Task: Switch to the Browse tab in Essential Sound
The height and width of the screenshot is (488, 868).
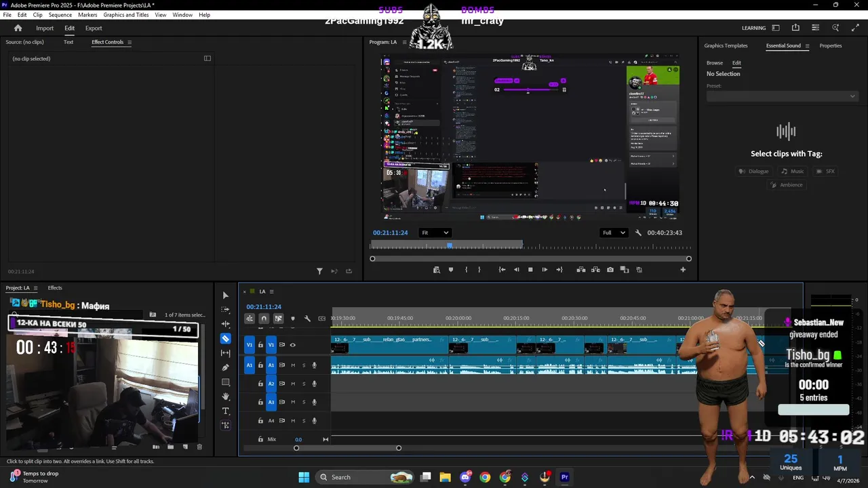Action: (715, 63)
